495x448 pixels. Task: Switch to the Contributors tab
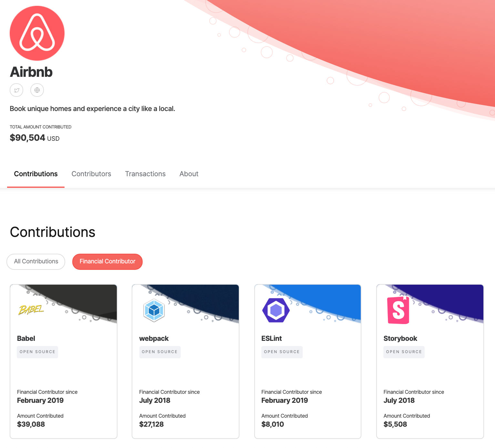(x=91, y=174)
